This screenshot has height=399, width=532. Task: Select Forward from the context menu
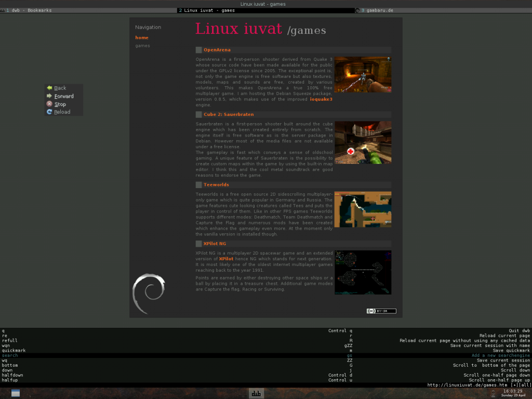(x=62, y=96)
